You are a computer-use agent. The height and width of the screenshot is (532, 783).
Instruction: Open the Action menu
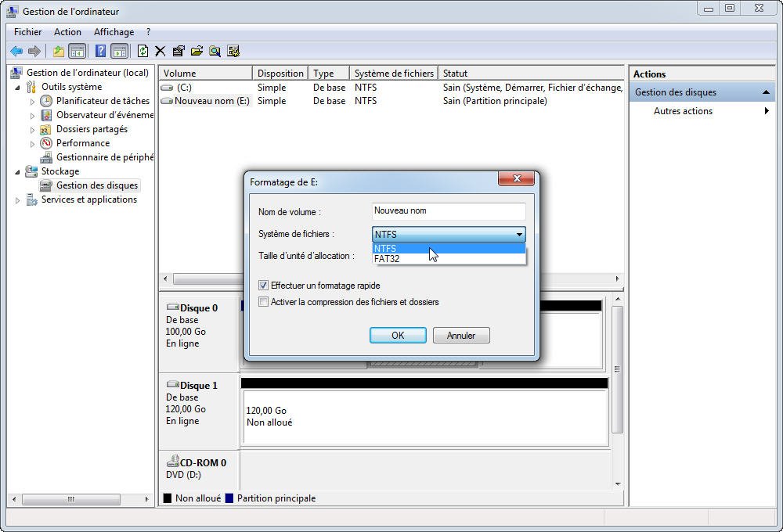tap(67, 32)
